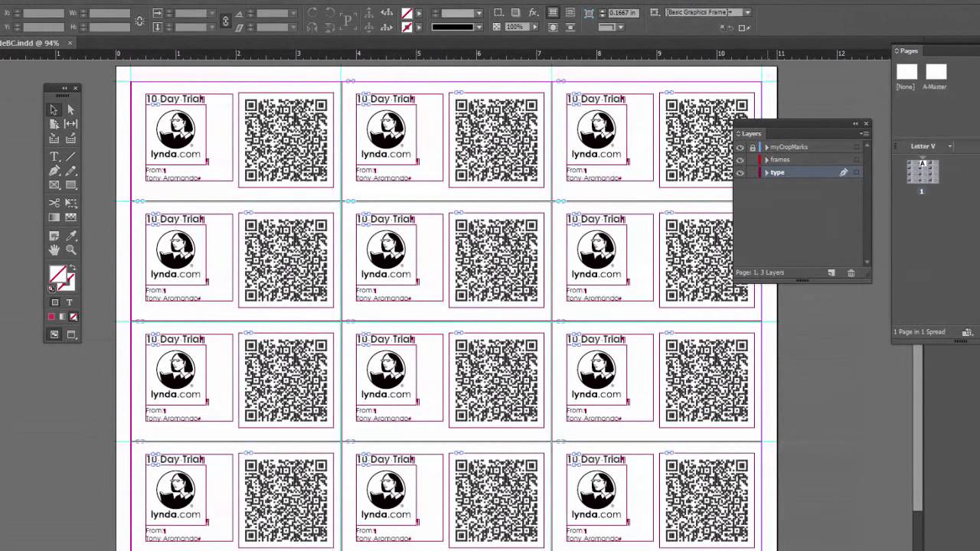
Task: Click the opacity field showing 100%
Action: [515, 28]
